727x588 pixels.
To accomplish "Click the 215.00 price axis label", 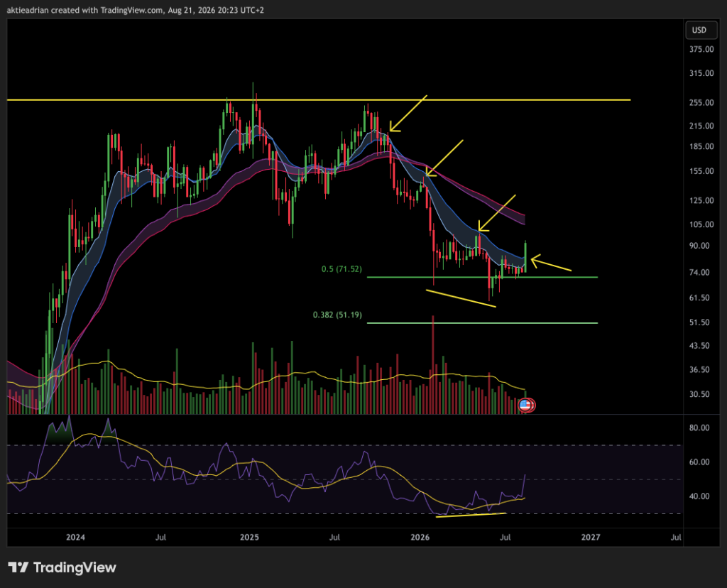I will [x=701, y=126].
